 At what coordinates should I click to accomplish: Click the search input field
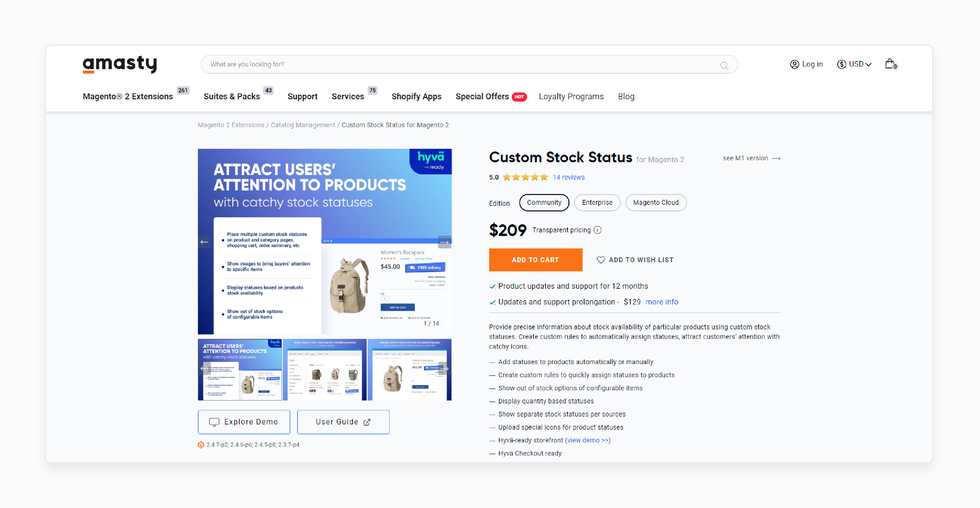tap(468, 64)
